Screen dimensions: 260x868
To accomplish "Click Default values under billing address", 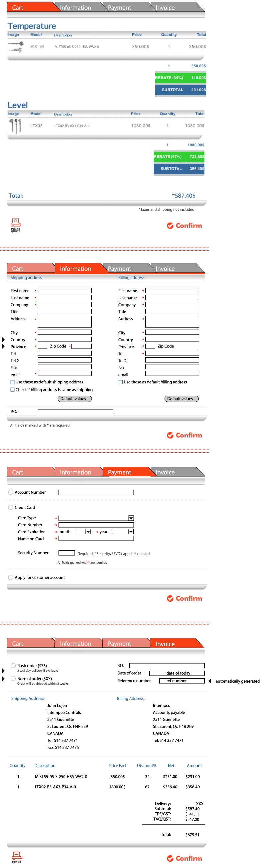I will (x=182, y=399).
